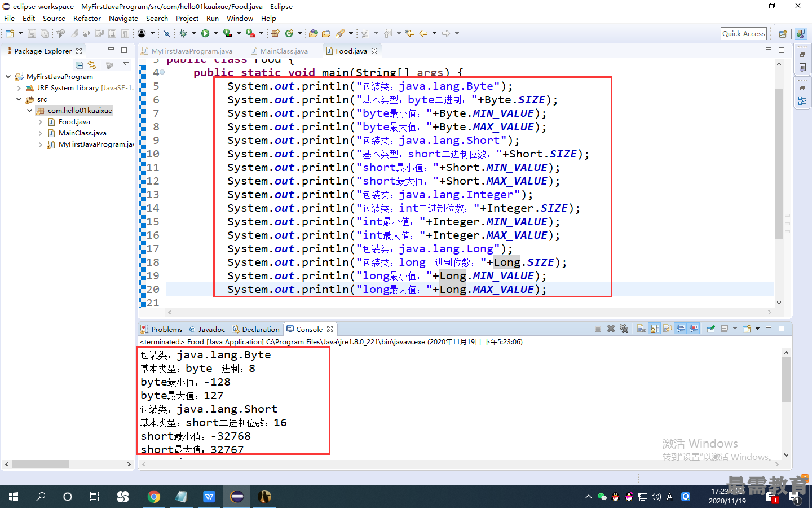Switch to MyFirstJavaProgram.java editor tab
Viewport: 812px width, 508px height.
click(187, 51)
